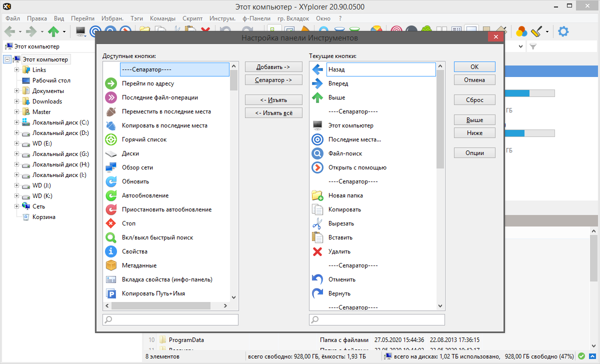Viewport: 600px width, 364px height.
Task: Select the Stop icon (Стоп)
Action: pyautogui.click(x=111, y=223)
